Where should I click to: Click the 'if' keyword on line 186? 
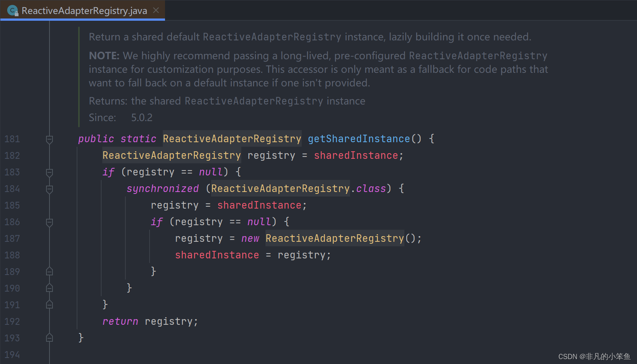coord(156,222)
